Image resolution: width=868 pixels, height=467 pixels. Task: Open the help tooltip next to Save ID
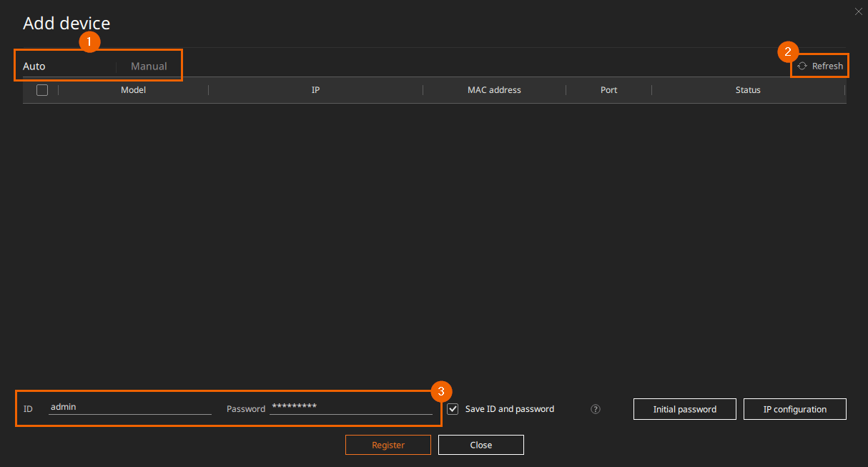(x=595, y=409)
